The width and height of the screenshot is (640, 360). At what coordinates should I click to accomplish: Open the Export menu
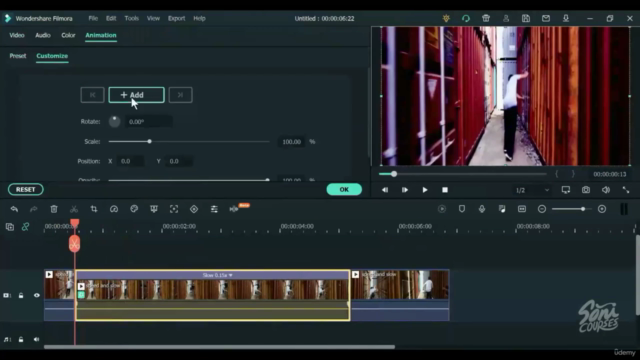[x=176, y=18]
